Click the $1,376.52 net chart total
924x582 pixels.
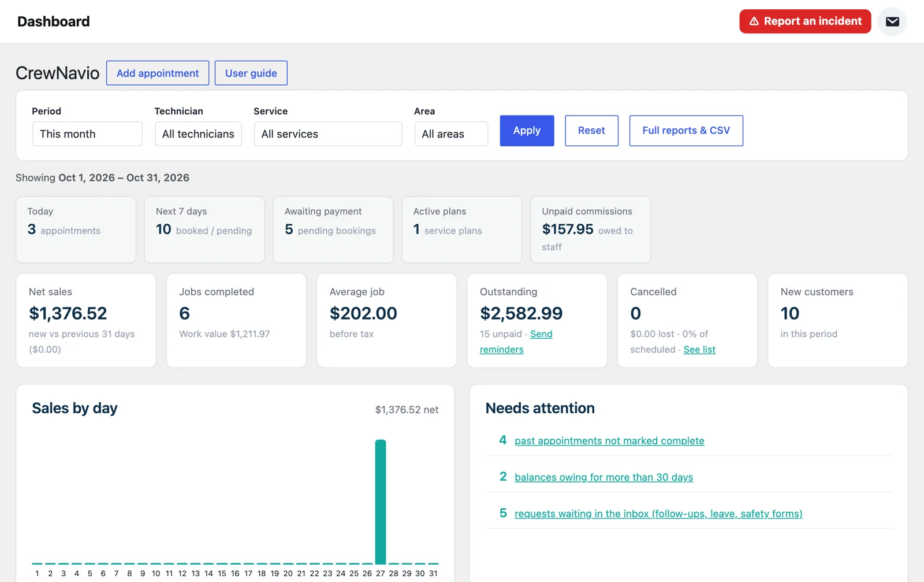407,409
